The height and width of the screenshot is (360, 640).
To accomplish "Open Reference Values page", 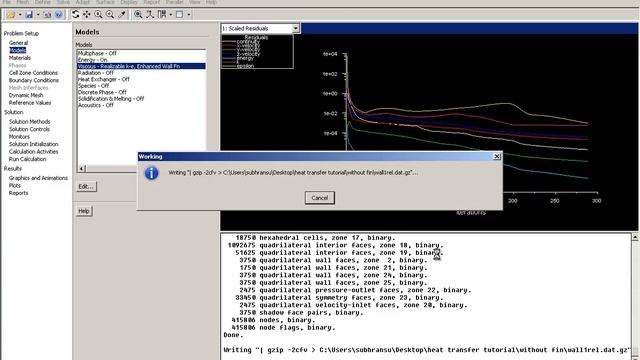I will (30, 103).
